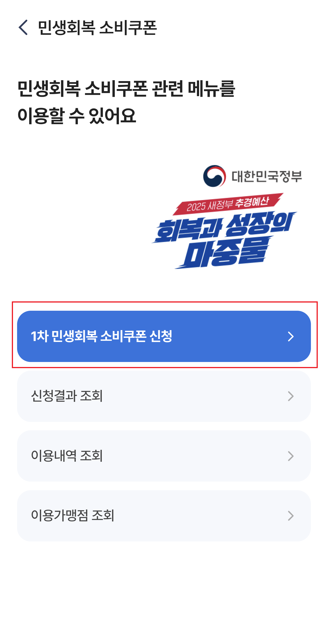Select the 신청결과 조회 label text
Screen dimensions: 328x644
click(x=67, y=396)
